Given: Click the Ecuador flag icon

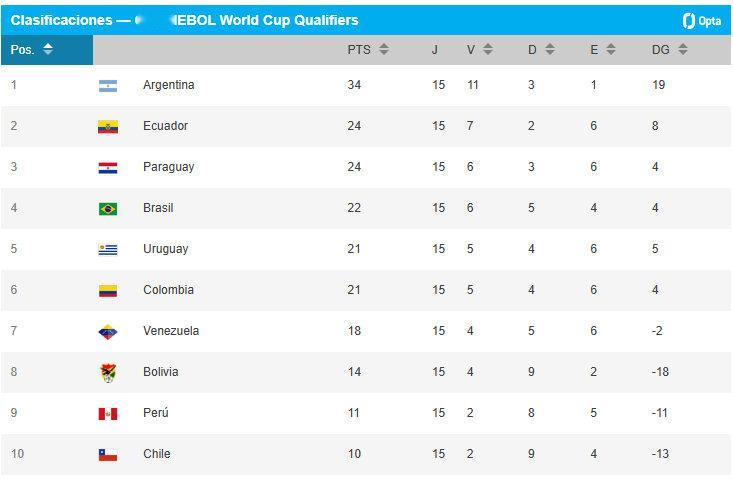Looking at the screenshot, I should (108, 127).
